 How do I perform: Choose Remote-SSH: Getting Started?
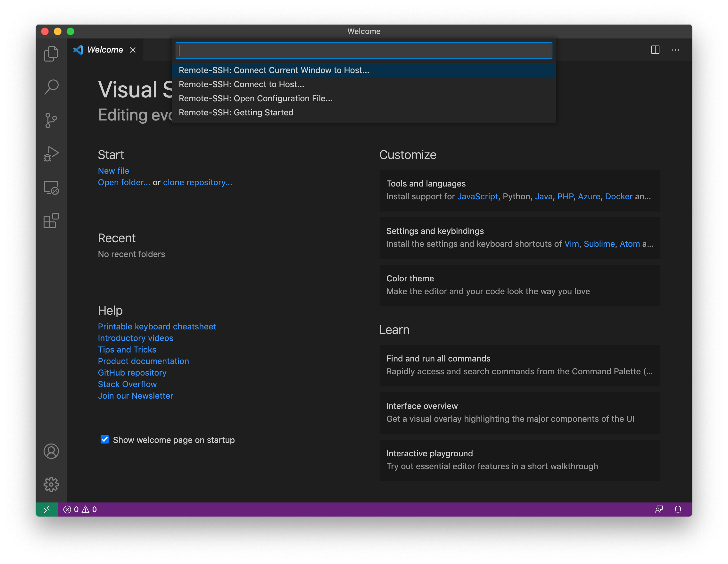[x=364, y=112]
